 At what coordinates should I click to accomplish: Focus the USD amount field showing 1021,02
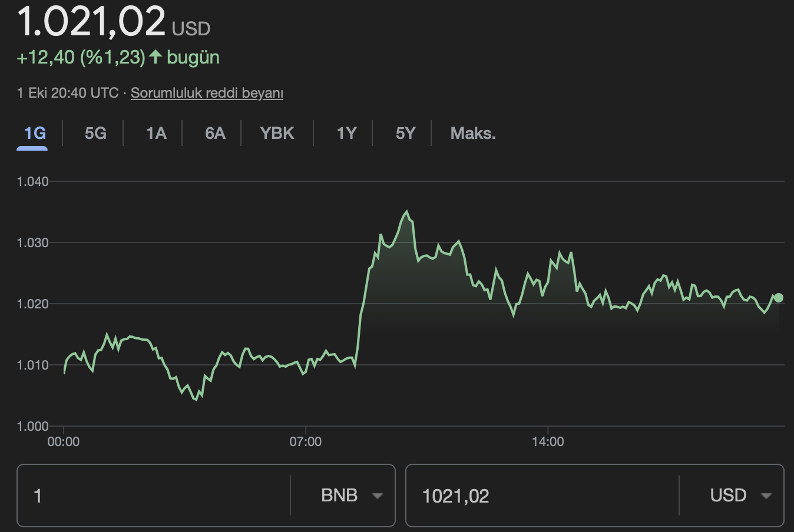pos(542,496)
